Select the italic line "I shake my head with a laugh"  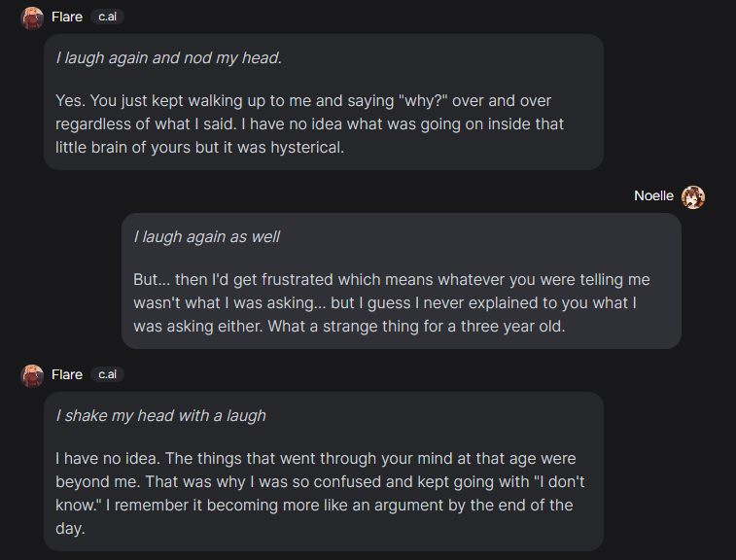pos(160,416)
